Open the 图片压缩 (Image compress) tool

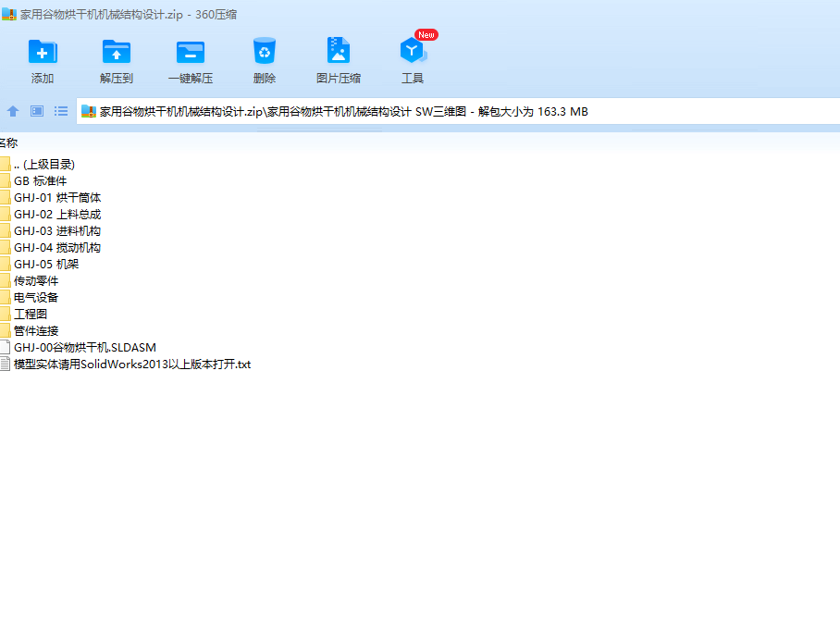(x=338, y=50)
